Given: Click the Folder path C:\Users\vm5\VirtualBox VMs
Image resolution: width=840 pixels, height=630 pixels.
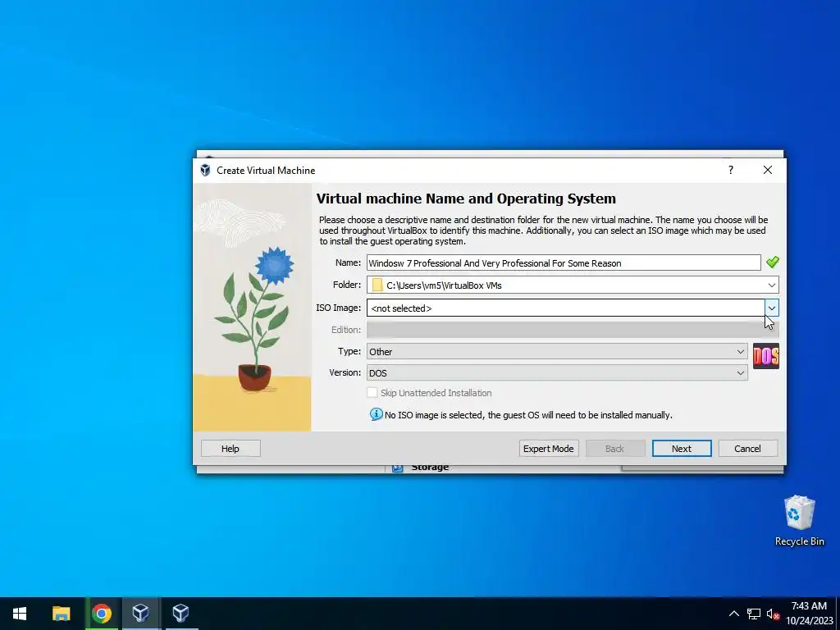Looking at the screenshot, I should [444, 285].
